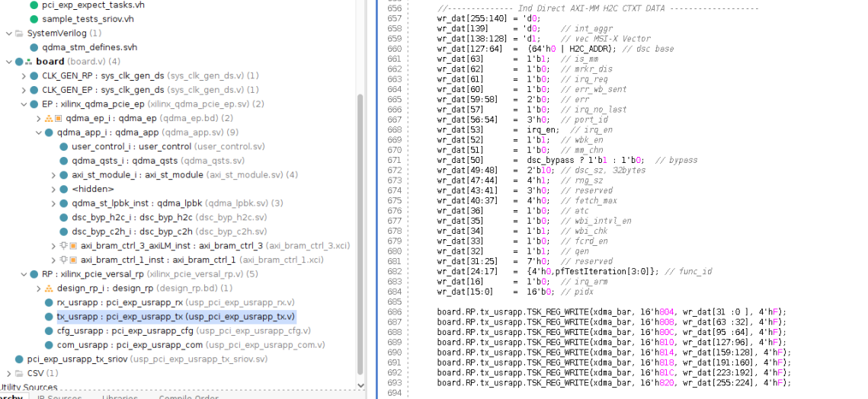Expand the CLK_GEN_RP module node
This screenshot has height=399, width=868.
click(x=23, y=76)
